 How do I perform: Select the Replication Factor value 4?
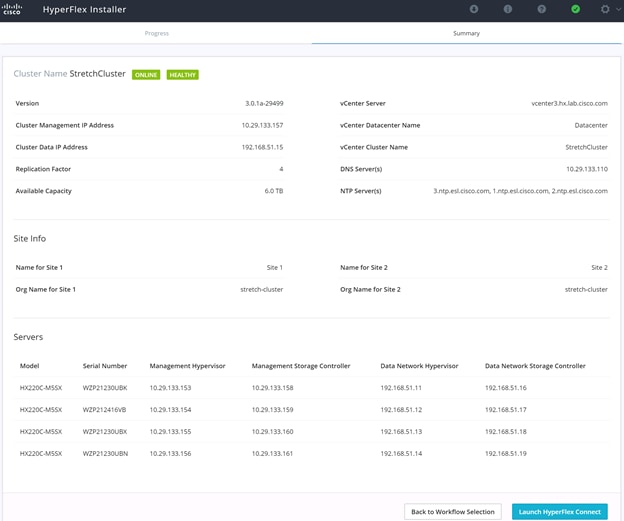click(281, 169)
